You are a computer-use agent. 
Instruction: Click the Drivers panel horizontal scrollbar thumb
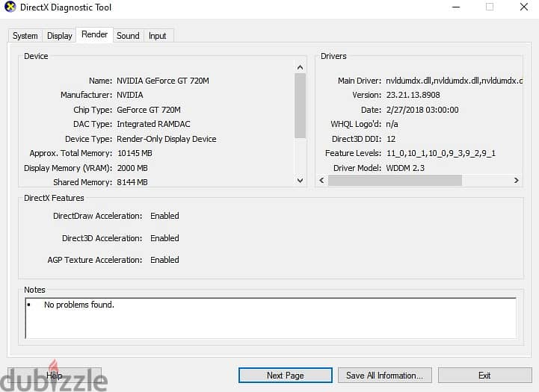pos(395,180)
